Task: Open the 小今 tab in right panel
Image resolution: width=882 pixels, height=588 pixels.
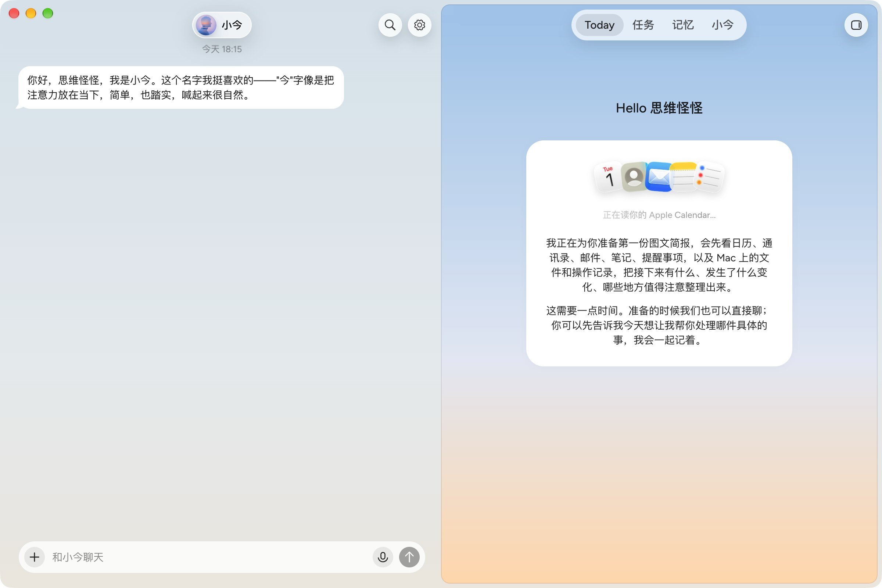Action: point(723,25)
